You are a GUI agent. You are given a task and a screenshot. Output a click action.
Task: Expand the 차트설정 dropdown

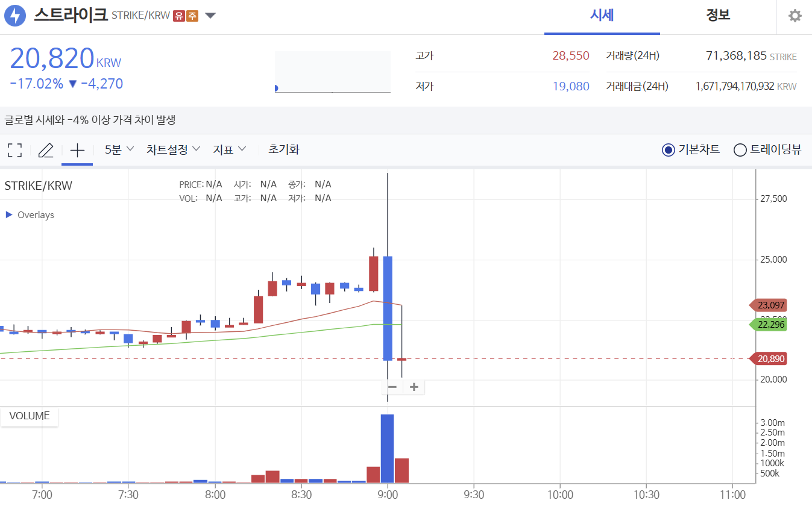pos(173,149)
